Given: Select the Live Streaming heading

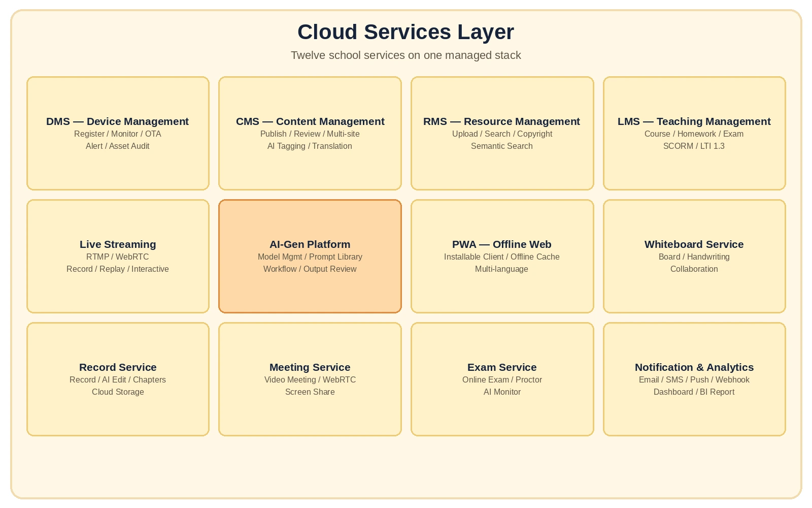Looking at the screenshot, I should pos(118,244).
